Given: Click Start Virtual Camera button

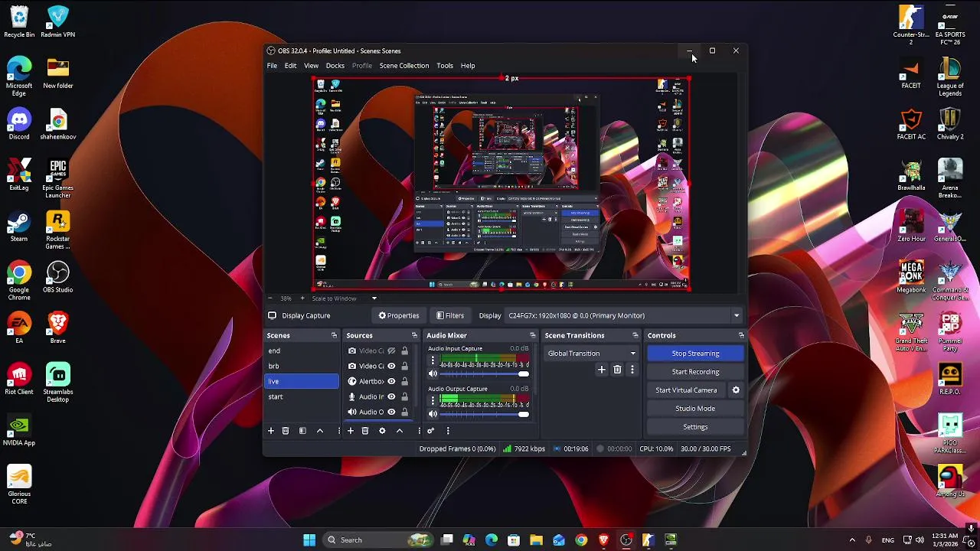Looking at the screenshot, I should click(686, 390).
